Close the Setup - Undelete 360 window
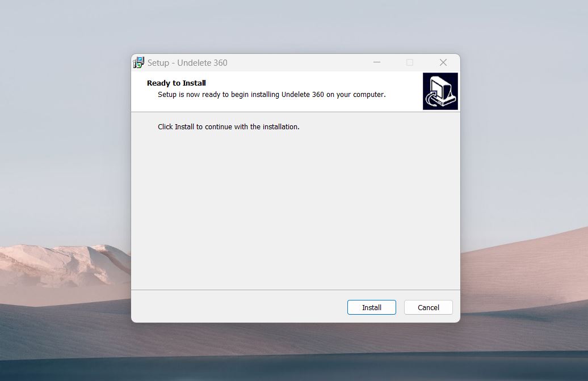 point(443,62)
